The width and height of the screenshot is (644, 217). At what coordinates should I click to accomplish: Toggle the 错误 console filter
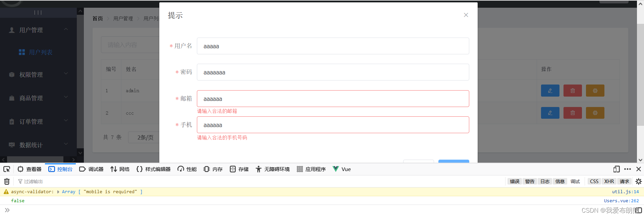click(515, 181)
